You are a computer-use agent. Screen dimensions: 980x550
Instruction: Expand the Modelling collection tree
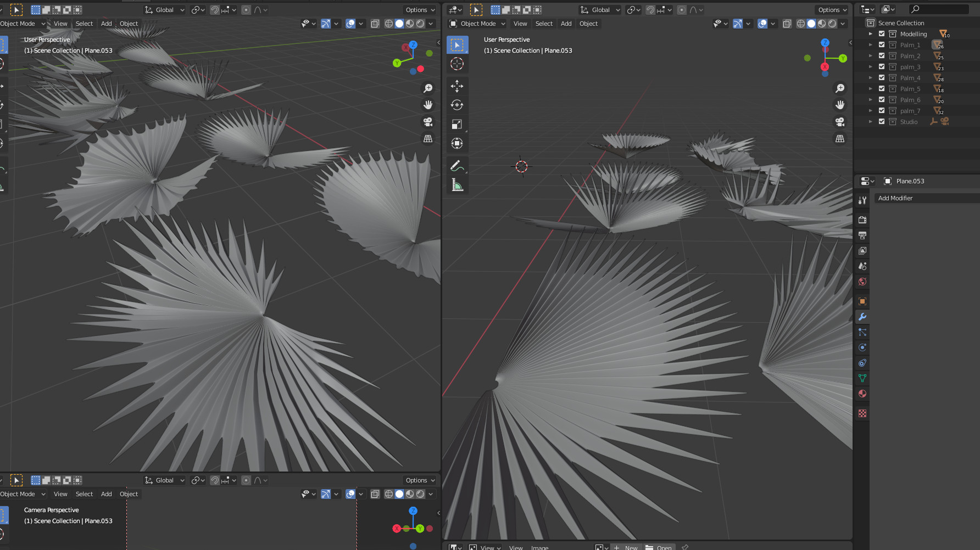pos(871,34)
